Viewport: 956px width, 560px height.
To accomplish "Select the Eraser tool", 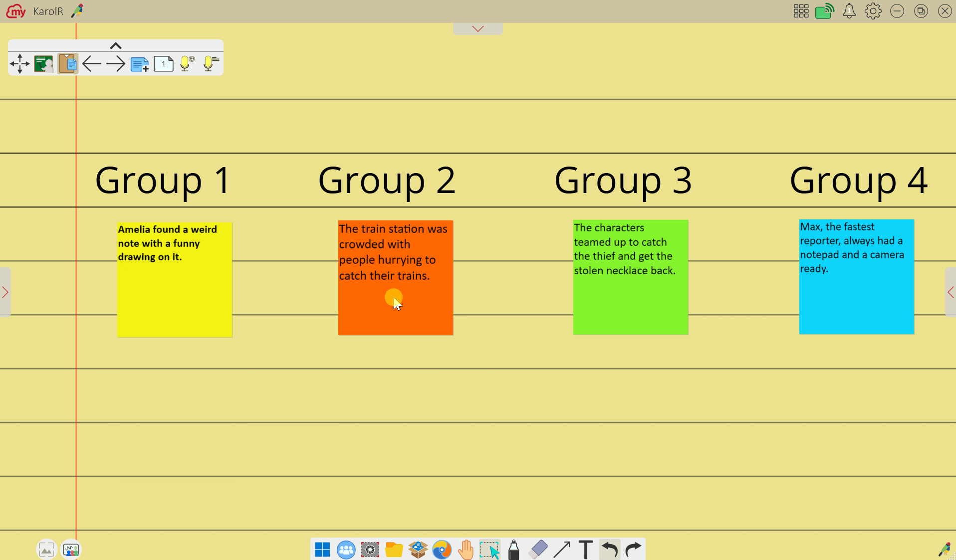I will point(537,550).
